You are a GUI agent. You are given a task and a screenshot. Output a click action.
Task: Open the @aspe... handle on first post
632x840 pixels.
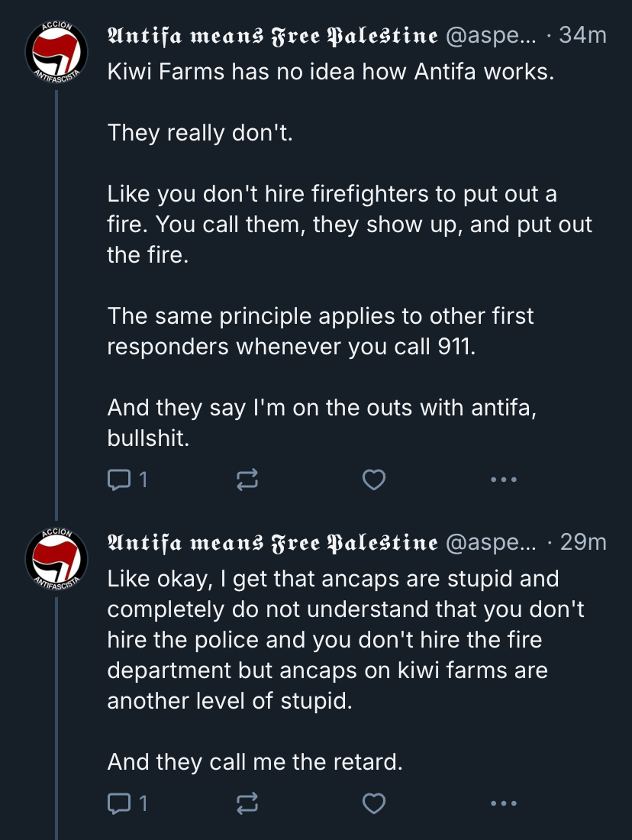[491, 36]
